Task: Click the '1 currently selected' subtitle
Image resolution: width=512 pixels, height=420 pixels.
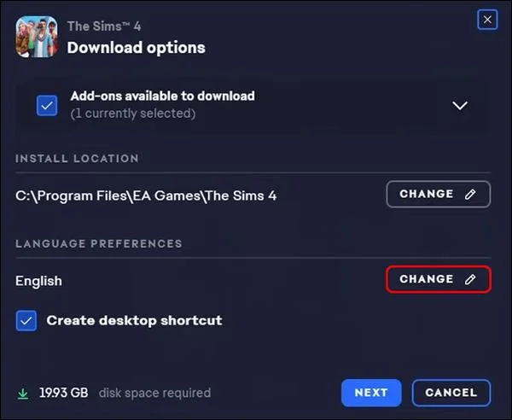Action: pyautogui.click(x=132, y=114)
